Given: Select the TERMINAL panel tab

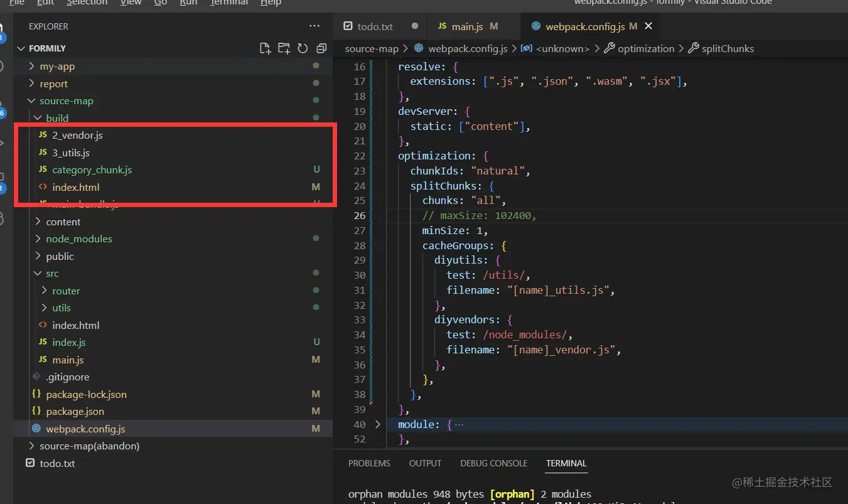Looking at the screenshot, I should tap(566, 463).
